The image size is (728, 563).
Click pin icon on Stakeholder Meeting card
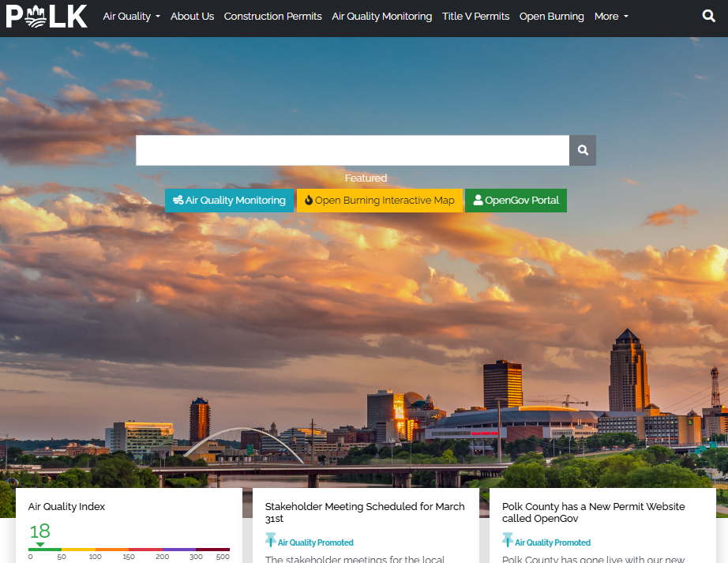[271, 540]
